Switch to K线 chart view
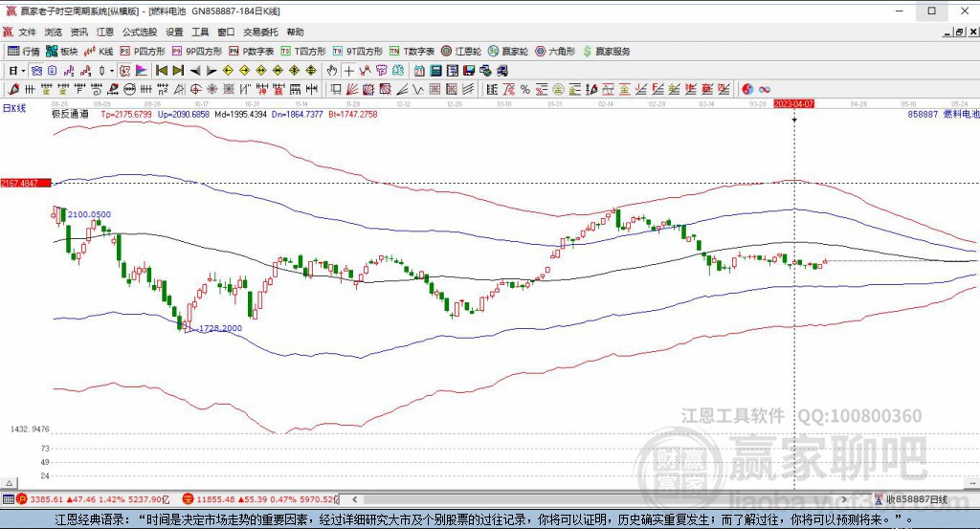Viewport: 980px width, 529px height. 99,52
